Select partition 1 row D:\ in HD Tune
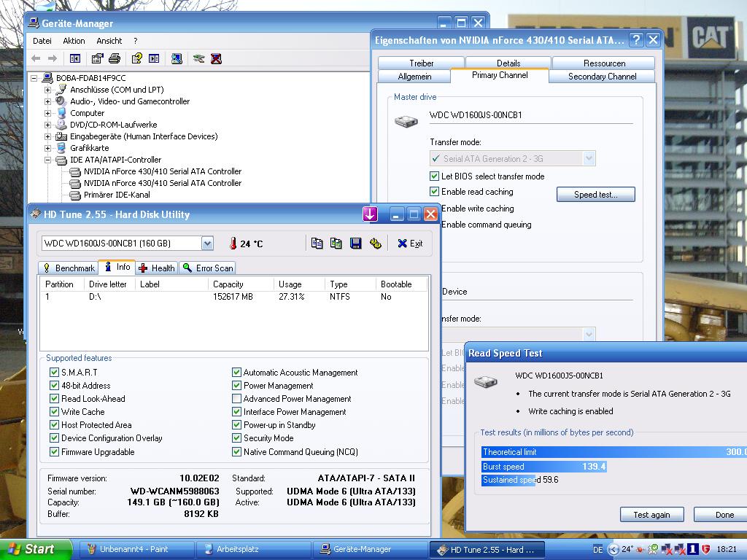The width and height of the screenshot is (747, 560). [233, 297]
